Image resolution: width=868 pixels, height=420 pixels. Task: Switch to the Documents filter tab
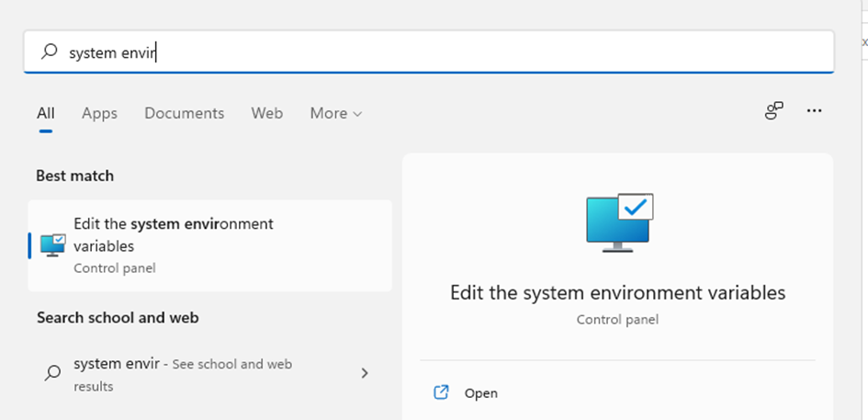pyautogui.click(x=185, y=113)
